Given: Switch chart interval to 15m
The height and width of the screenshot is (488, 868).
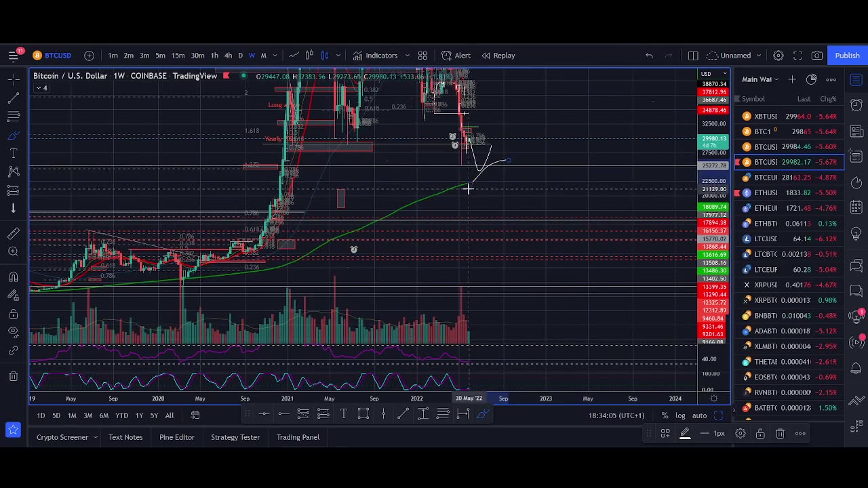Looking at the screenshot, I should 178,56.
